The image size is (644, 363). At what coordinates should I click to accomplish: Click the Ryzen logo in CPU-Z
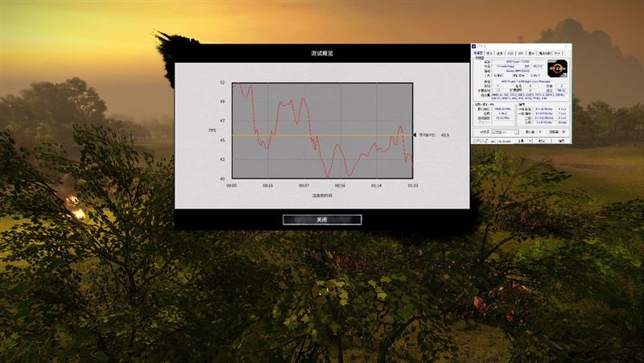(558, 68)
